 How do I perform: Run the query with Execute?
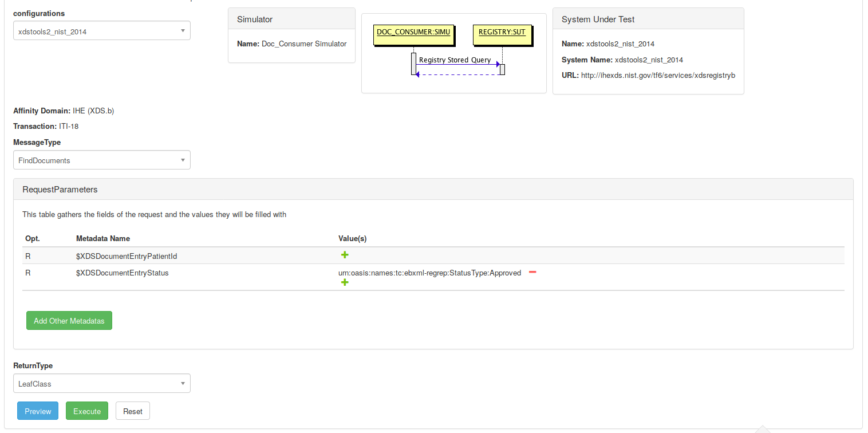click(x=87, y=411)
